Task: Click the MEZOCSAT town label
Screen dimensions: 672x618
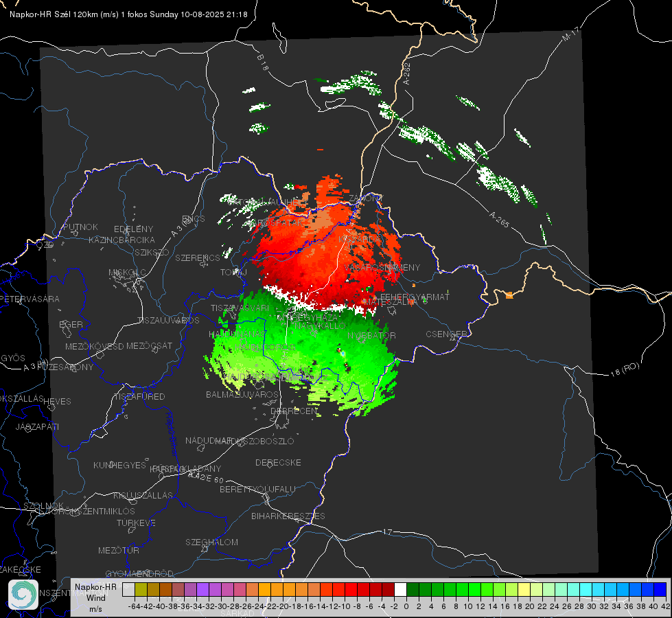Action: click(x=149, y=345)
